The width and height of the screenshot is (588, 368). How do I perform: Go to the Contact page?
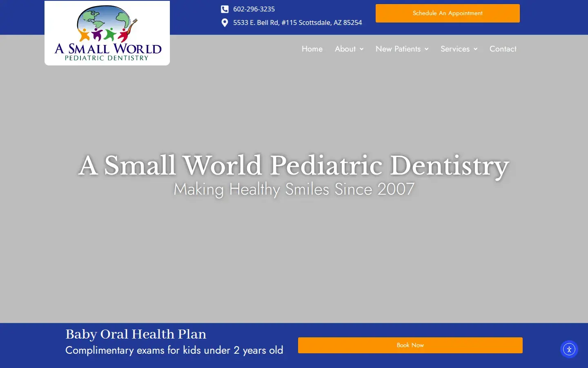coord(503,49)
